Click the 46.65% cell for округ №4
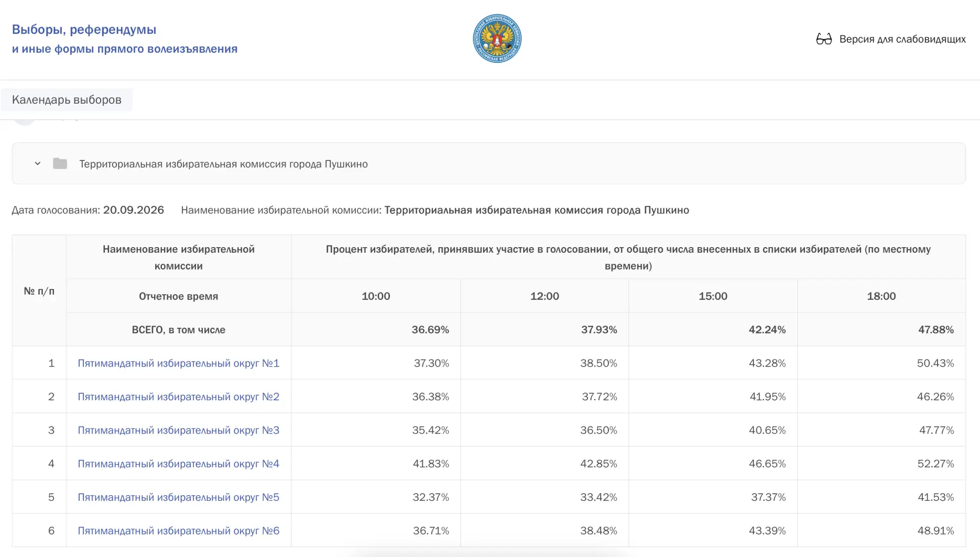The image size is (980, 557). point(713,464)
